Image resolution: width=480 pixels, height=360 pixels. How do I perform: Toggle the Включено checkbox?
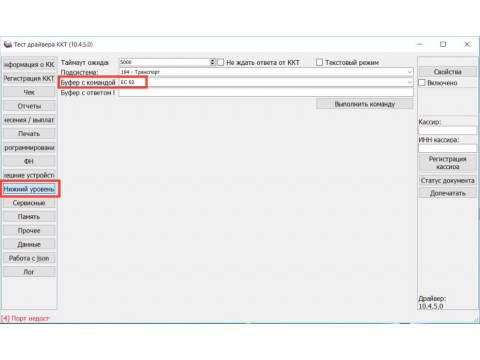pyautogui.click(x=422, y=83)
